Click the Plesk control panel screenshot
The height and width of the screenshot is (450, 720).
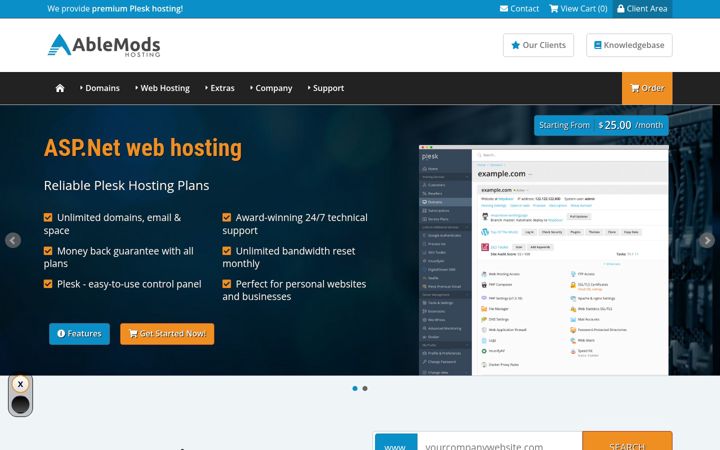pyautogui.click(x=544, y=260)
